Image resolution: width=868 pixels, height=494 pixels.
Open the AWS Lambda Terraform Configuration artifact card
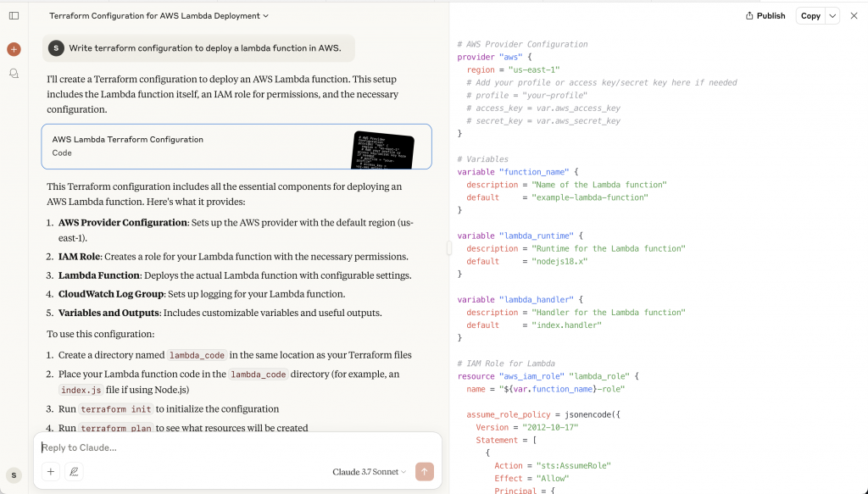(236, 147)
